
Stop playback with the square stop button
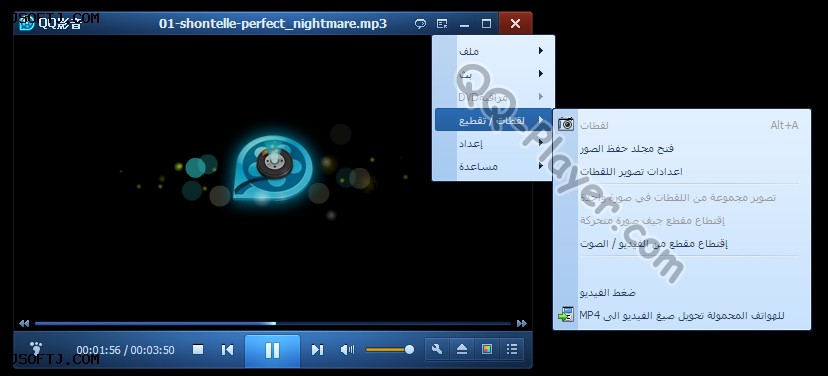198,350
